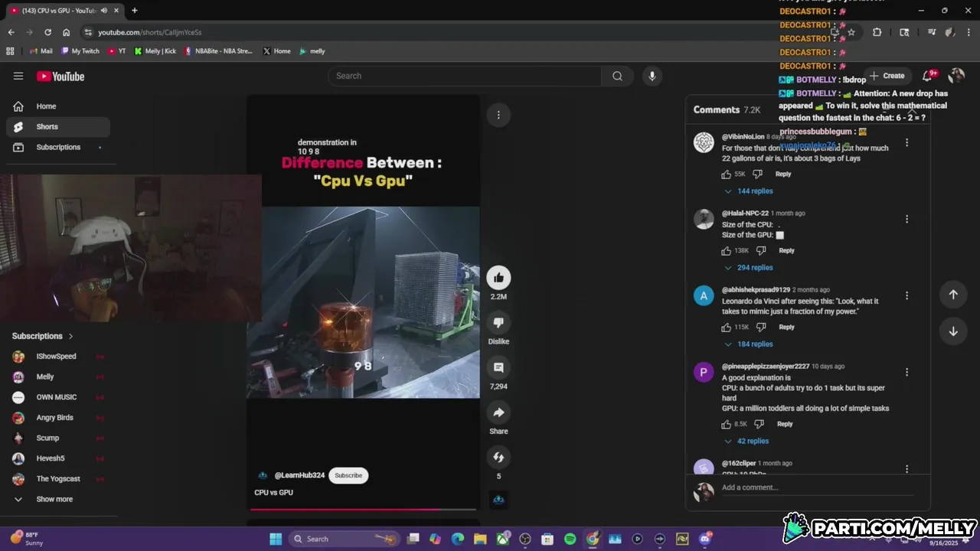
Task: Open the YT bookmark
Action: pos(116,51)
